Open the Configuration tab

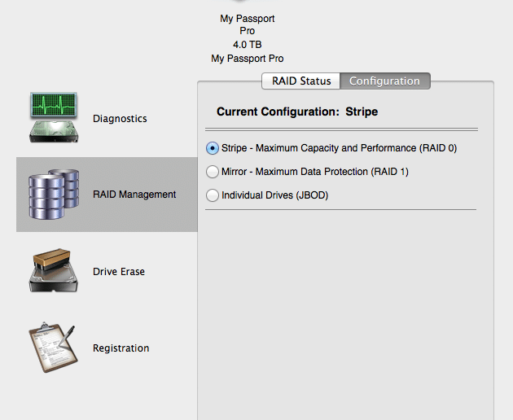pyautogui.click(x=385, y=81)
